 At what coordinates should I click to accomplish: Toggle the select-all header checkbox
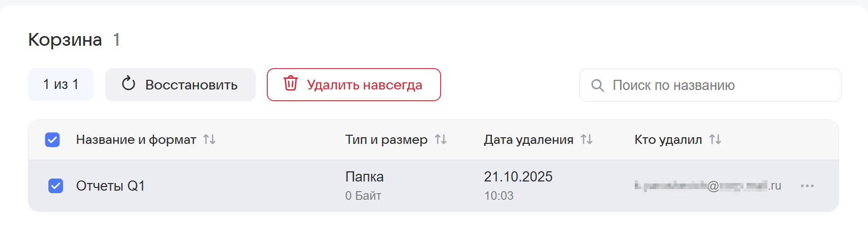tap(52, 140)
